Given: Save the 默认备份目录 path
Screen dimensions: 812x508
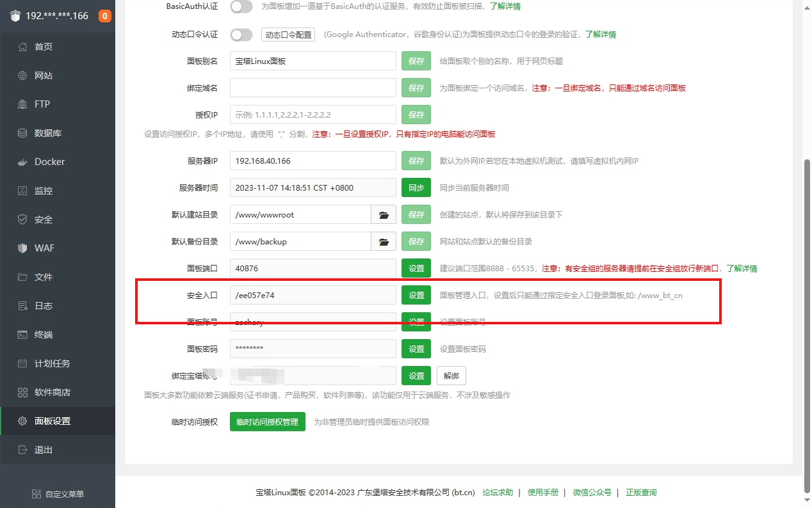Looking at the screenshot, I should tap(416, 242).
